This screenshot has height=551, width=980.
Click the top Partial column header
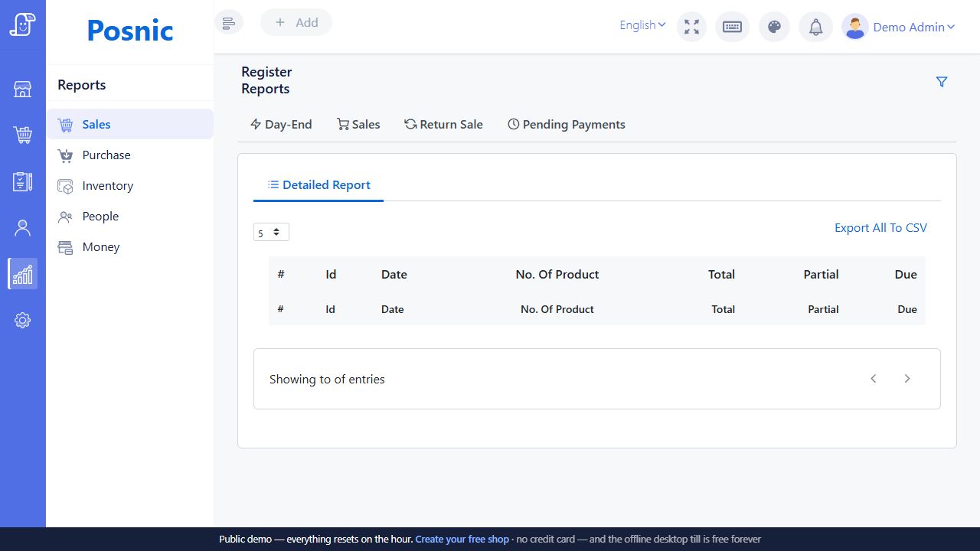point(821,274)
